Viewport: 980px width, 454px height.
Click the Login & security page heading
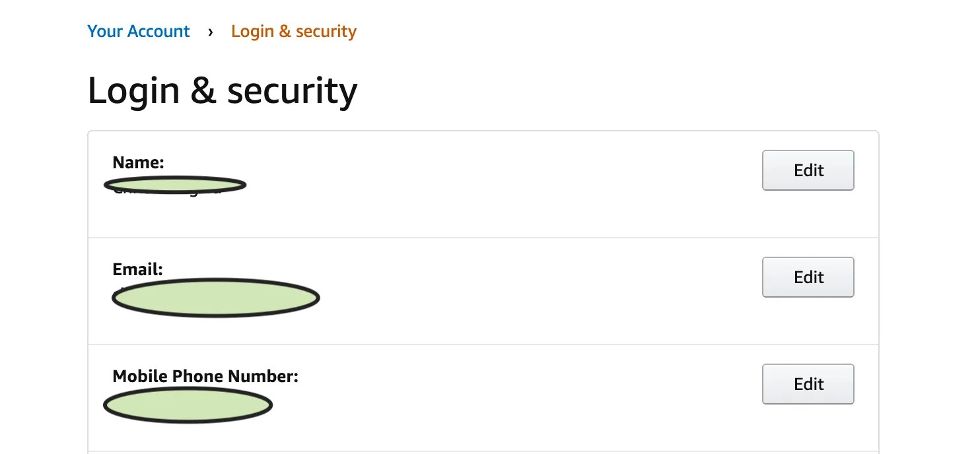[222, 90]
